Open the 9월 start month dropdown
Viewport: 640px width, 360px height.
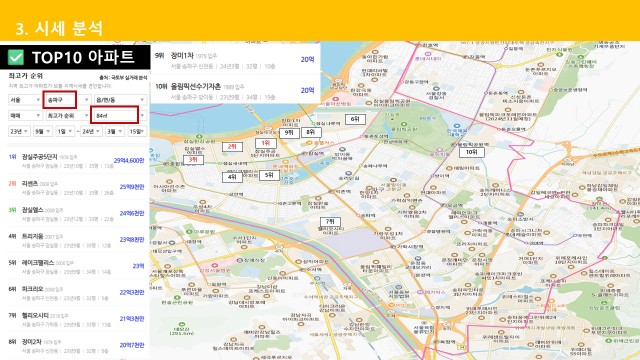tap(42, 131)
